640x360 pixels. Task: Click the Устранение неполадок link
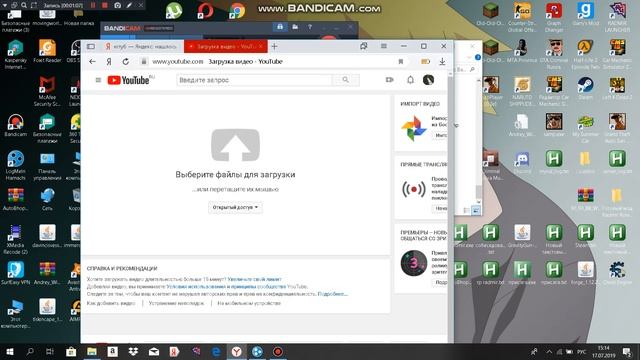coord(176,303)
